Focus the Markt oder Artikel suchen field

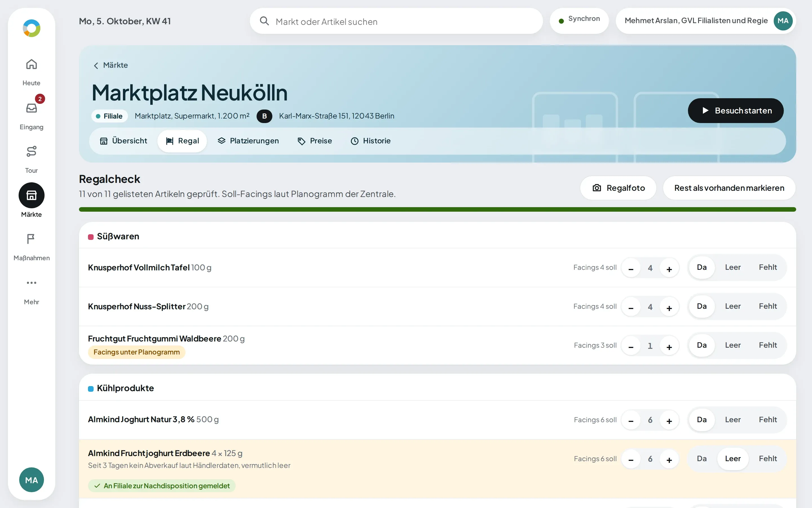point(396,21)
